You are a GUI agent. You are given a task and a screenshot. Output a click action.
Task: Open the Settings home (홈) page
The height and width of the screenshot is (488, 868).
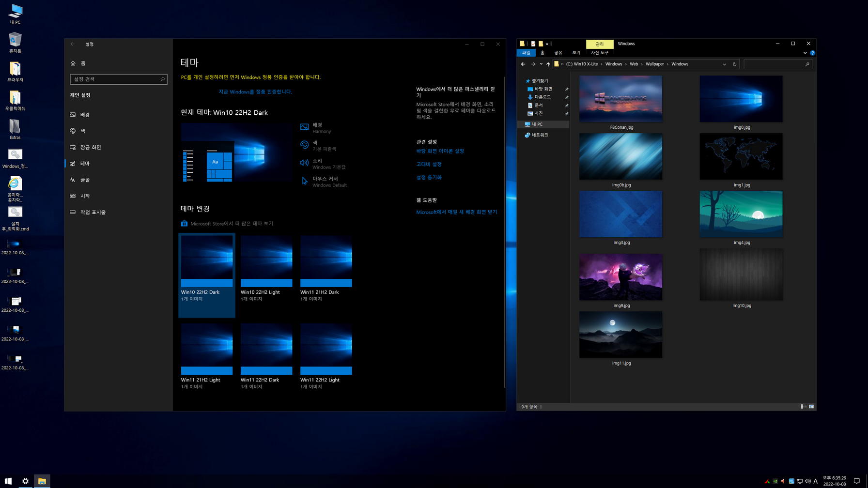[119, 63]
